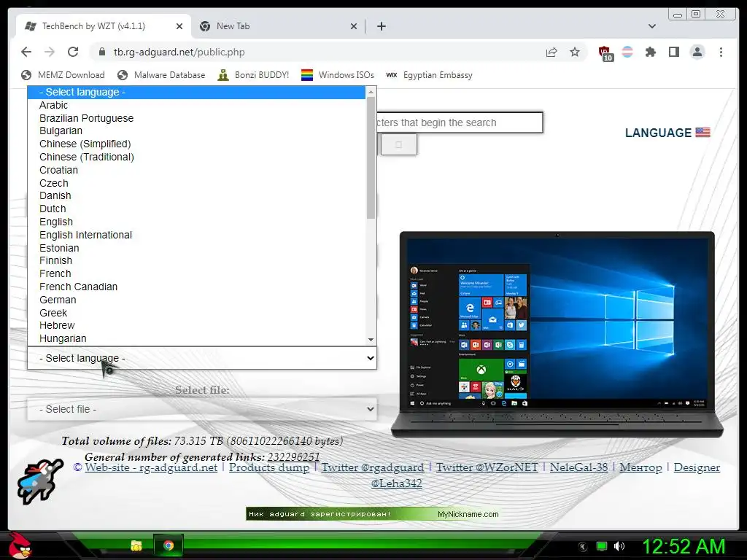747x560 pixels.
Task: Open the Twitter @rgadguard link
Action: (373, 467)
